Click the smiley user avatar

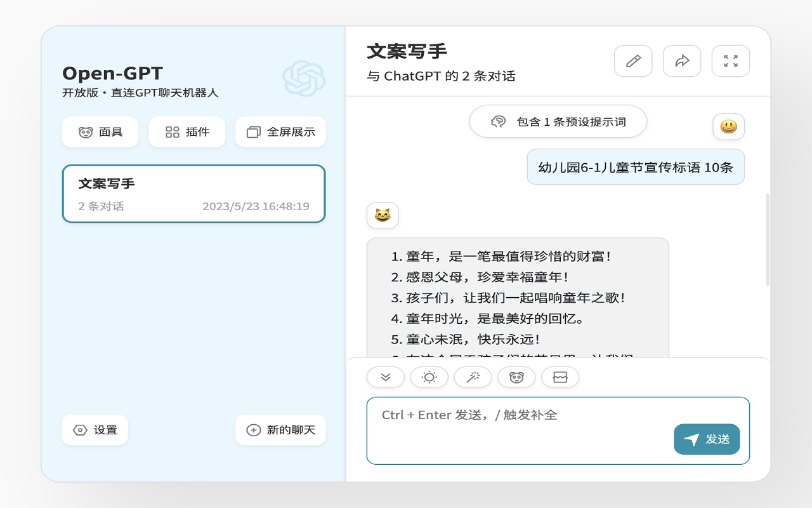(728, 126)
